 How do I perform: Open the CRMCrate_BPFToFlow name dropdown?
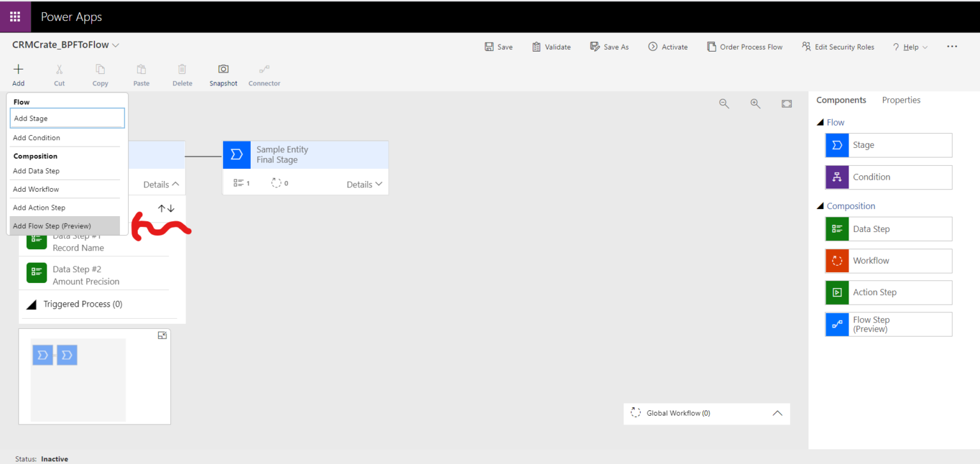(x=115, y=45)
